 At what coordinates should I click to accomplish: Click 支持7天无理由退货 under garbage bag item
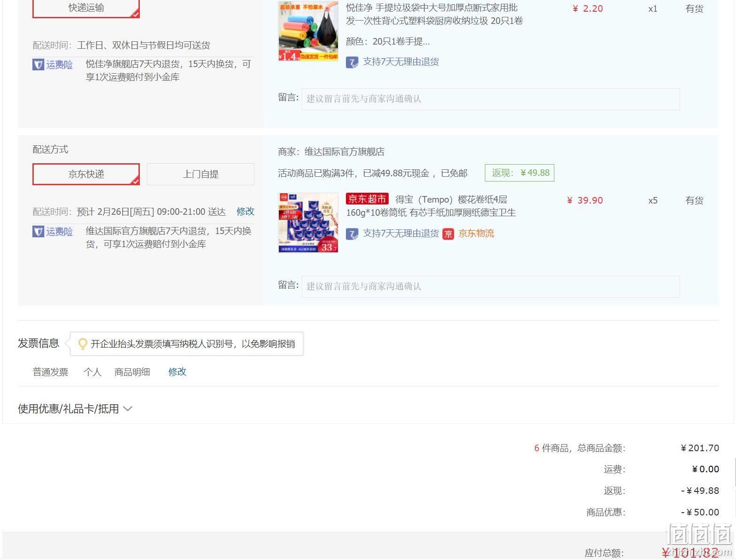(401, 62)
